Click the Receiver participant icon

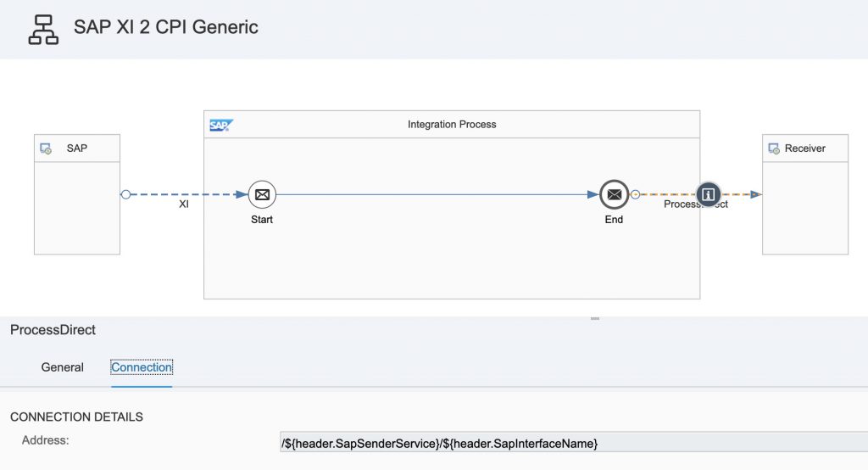coord(774,148)
